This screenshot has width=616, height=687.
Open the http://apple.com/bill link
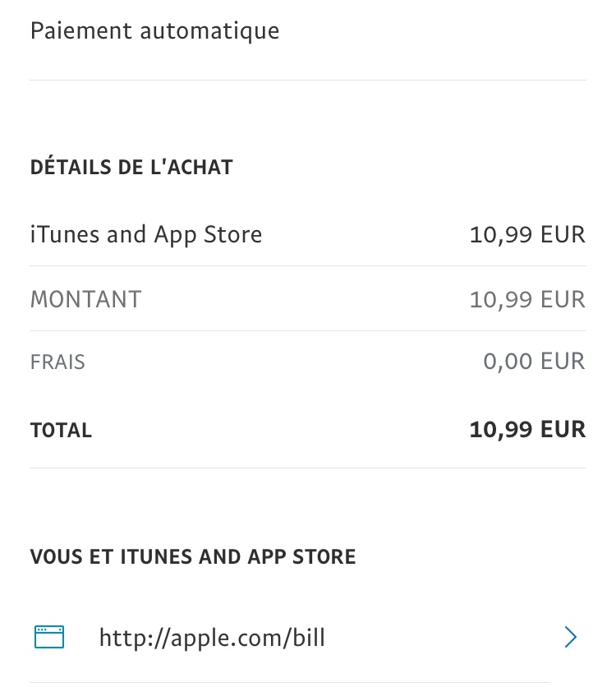click(x=212, y=638)
